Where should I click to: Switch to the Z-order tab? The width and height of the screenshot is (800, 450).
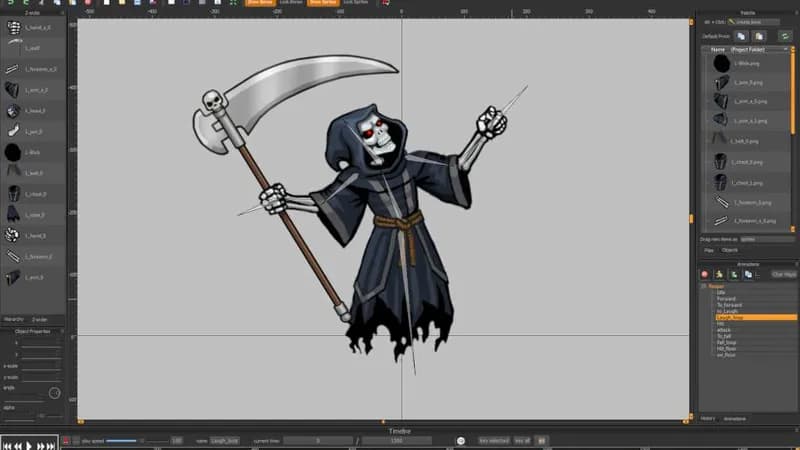point(40,319)
